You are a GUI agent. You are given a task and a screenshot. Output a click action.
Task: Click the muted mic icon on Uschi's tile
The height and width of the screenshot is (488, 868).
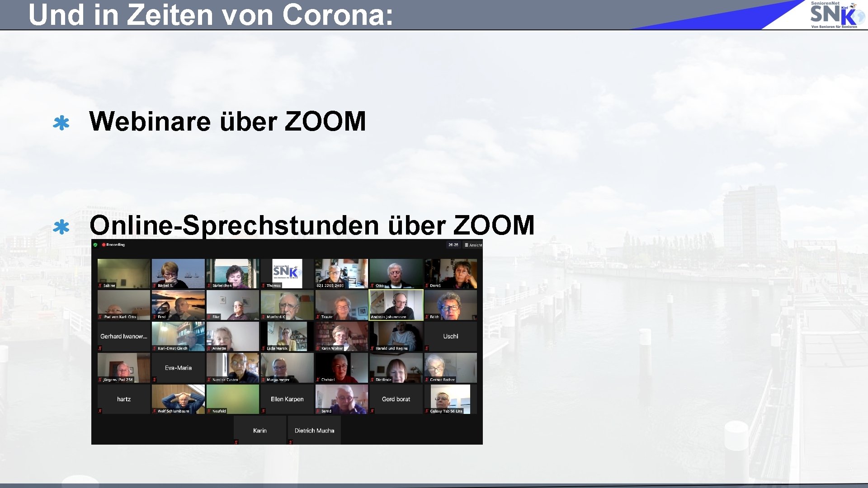(x=427, y=348)
